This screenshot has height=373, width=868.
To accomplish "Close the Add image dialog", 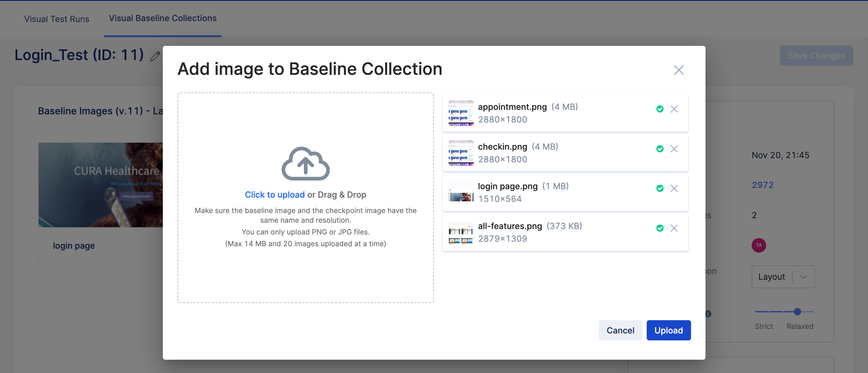I will pyautogui.click(x=679, y=70).
